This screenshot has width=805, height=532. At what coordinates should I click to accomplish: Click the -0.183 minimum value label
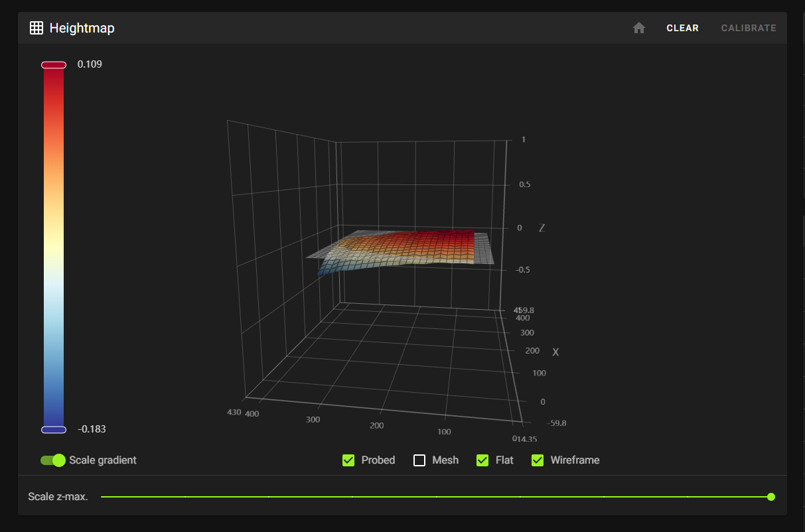tap(92, 429)
